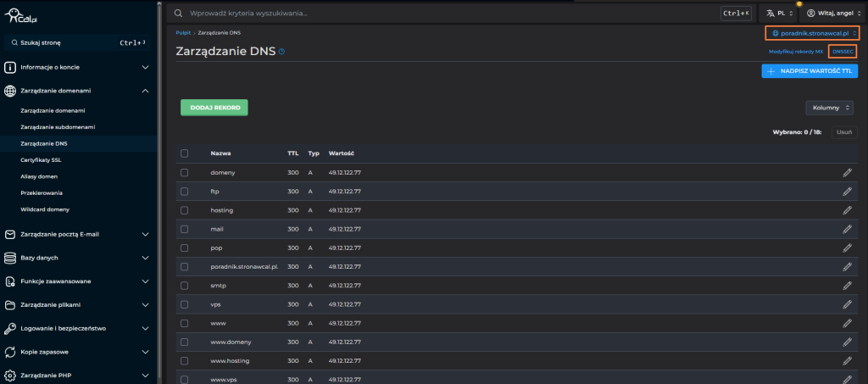
Task: Collapse the Zarządzanie domenami section chevron
Action: (146, 91)
